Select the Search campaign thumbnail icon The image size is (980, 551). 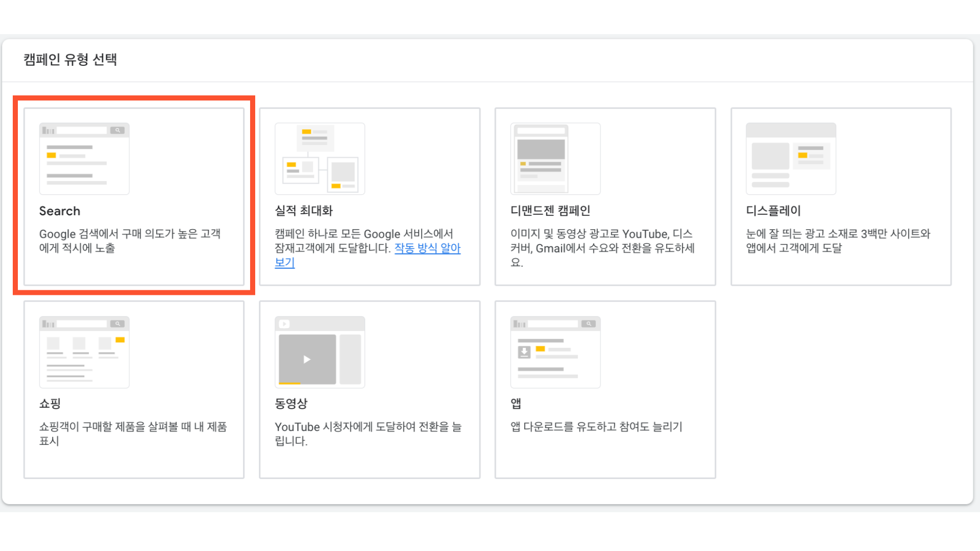pos(84,158)
